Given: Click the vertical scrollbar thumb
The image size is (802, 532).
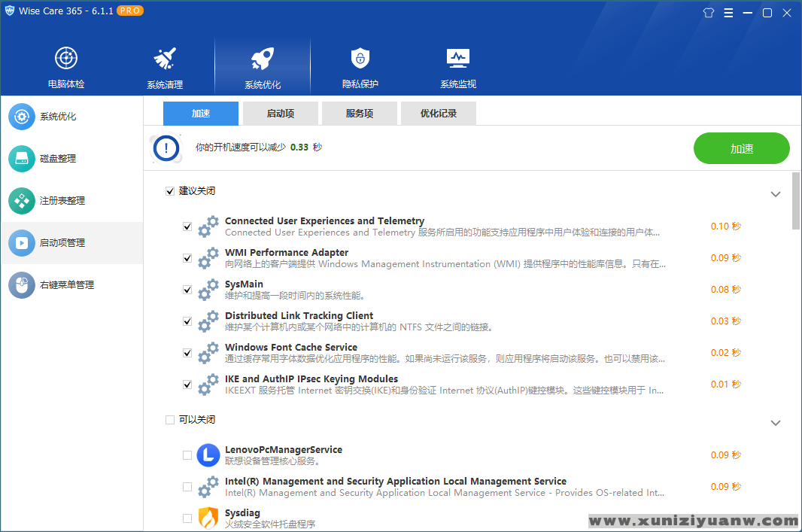Looking at the screenshot, I should pos(796,200).
